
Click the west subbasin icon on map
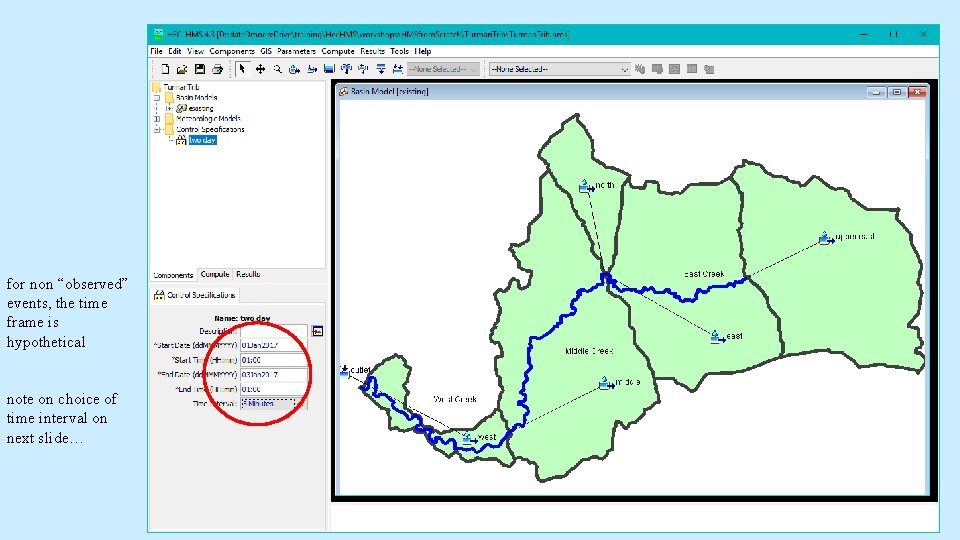[470, 438]
